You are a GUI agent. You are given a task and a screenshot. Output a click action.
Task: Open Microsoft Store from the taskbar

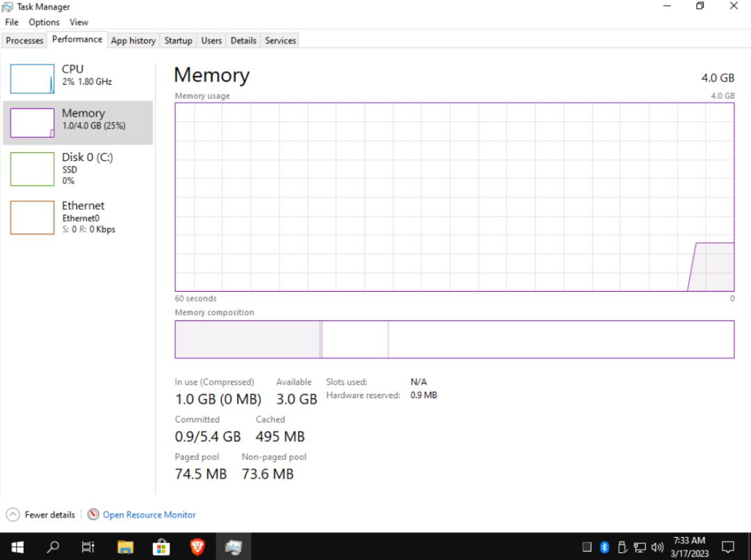pos(161,547)
